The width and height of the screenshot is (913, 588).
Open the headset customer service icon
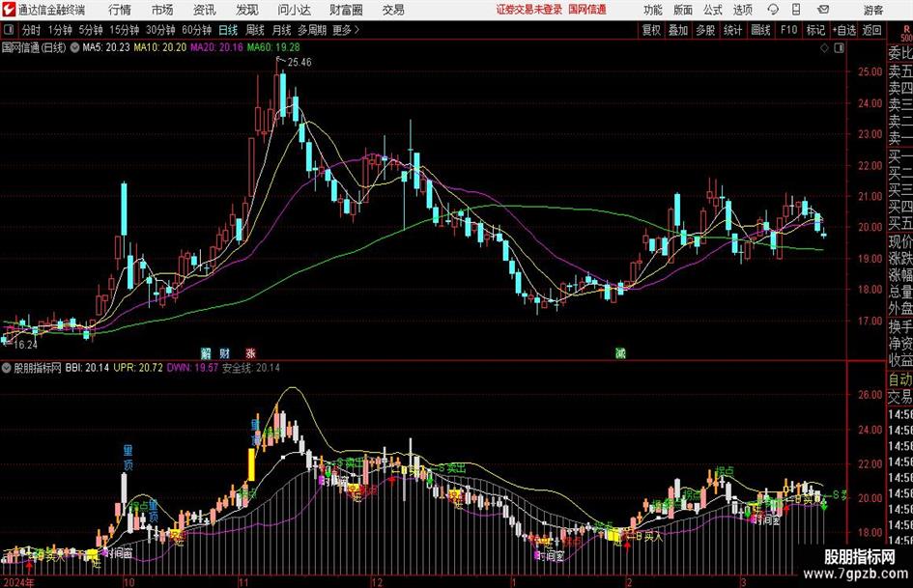coord(773,10)
